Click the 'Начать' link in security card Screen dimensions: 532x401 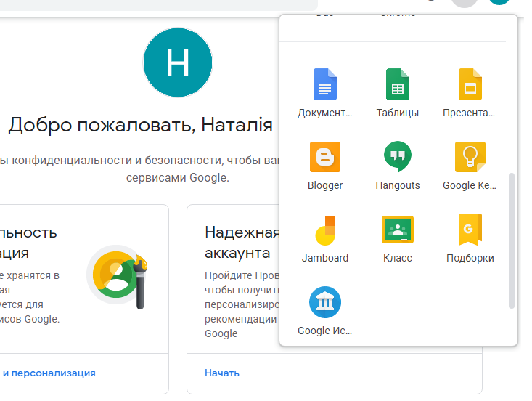pos(222,373)
